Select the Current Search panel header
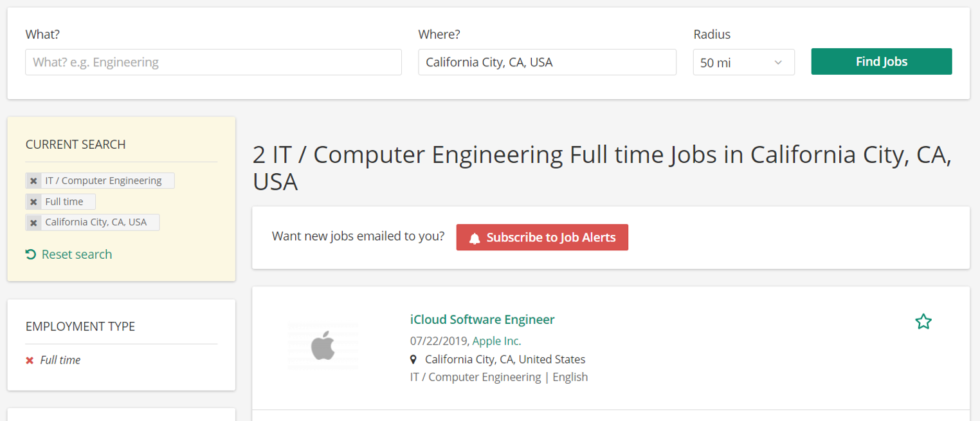 [75, 144]
